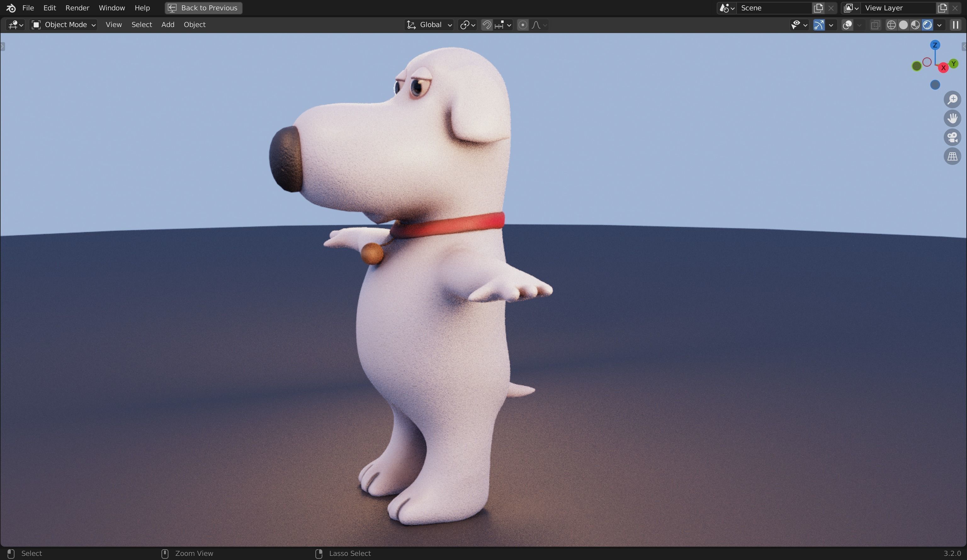Click the Lasso Select status bar hint
This screenshot has width=967, height=560.
(350, 553)
